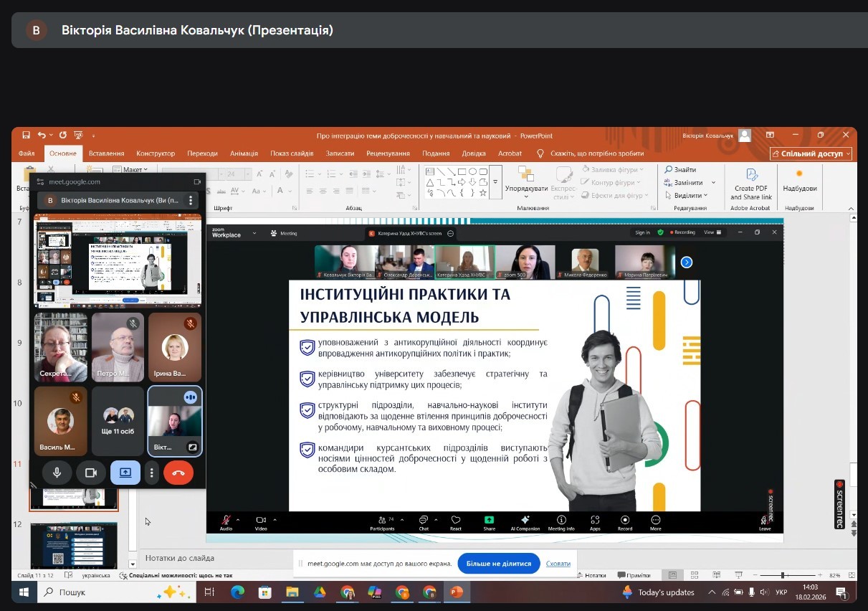Switch to the Анімація tab

pyautogui.click(x=244, y=153)
